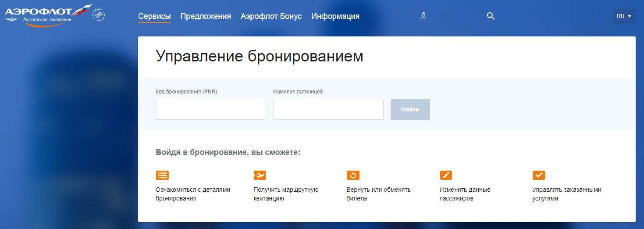Open the Информация menu
This screenshot has width=644, height=229.
coord(335,16)
